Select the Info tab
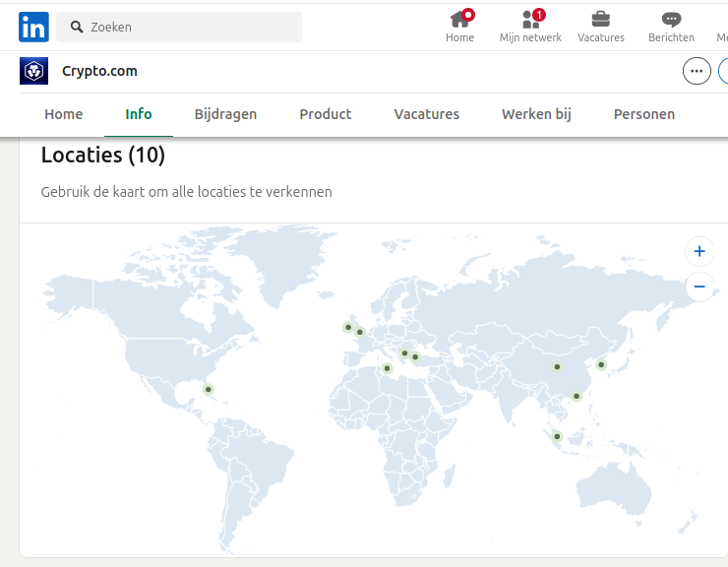The image size is (728, 567). (x=139, y=114)
